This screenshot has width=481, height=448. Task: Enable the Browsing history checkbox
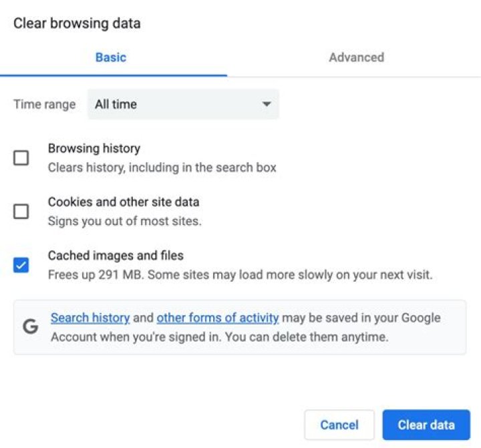pos(21,158)
